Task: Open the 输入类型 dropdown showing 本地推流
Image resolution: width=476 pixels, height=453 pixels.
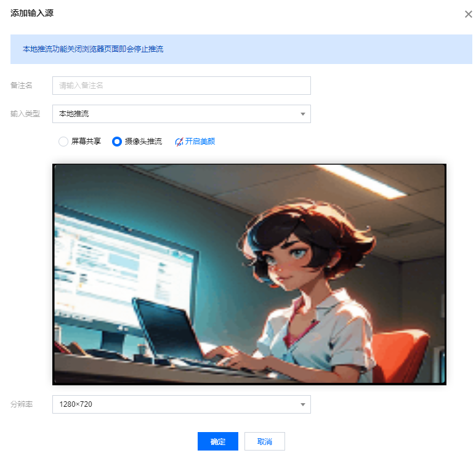Action: pyautogui.click(x=182, y=114)
